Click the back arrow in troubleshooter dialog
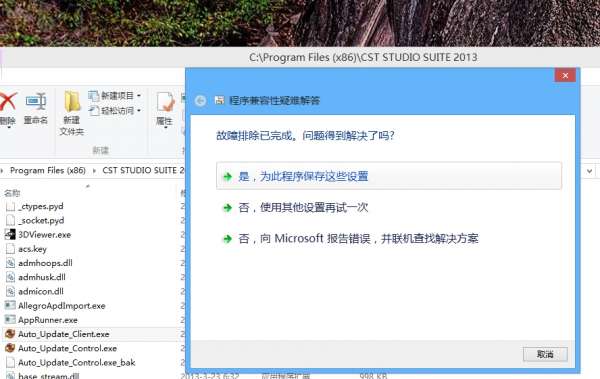Screen dimensions: 600x379 click(x=200, y=101)
